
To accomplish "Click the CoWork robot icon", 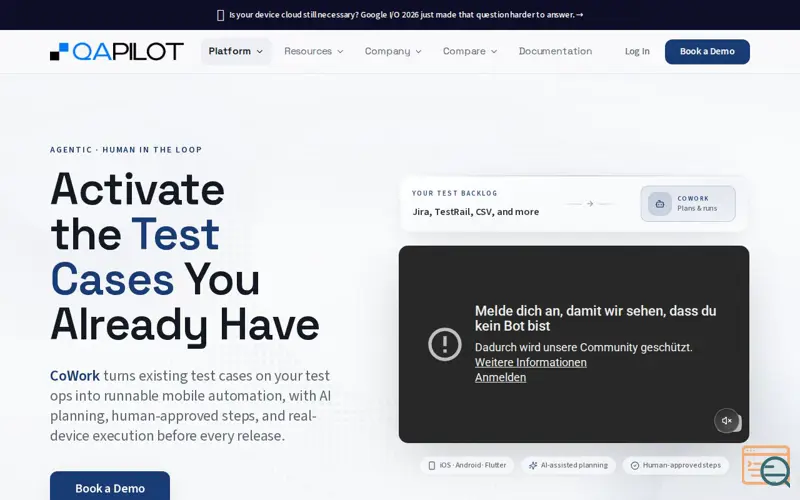I will [x=660, y=204].
